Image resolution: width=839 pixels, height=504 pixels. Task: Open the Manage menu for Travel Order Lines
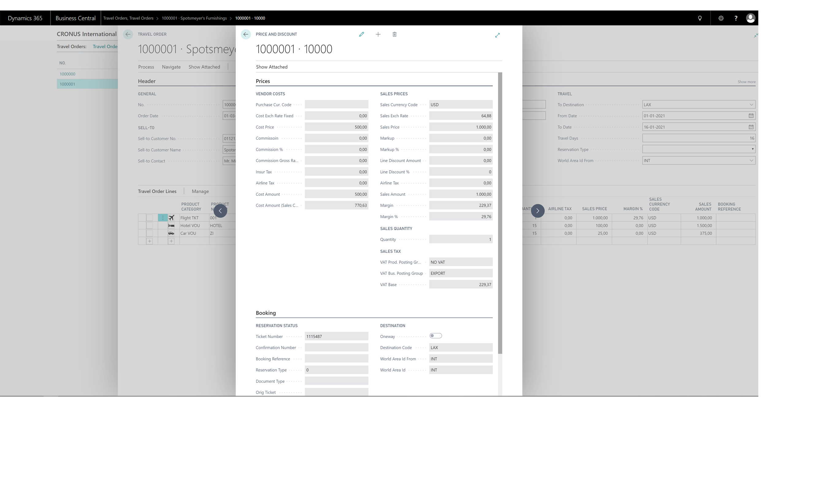(200, 191)
